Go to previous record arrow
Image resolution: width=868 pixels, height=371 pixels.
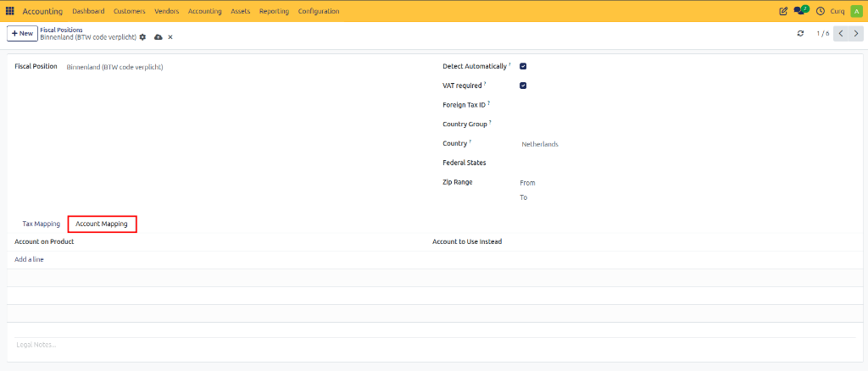point(841,34)
